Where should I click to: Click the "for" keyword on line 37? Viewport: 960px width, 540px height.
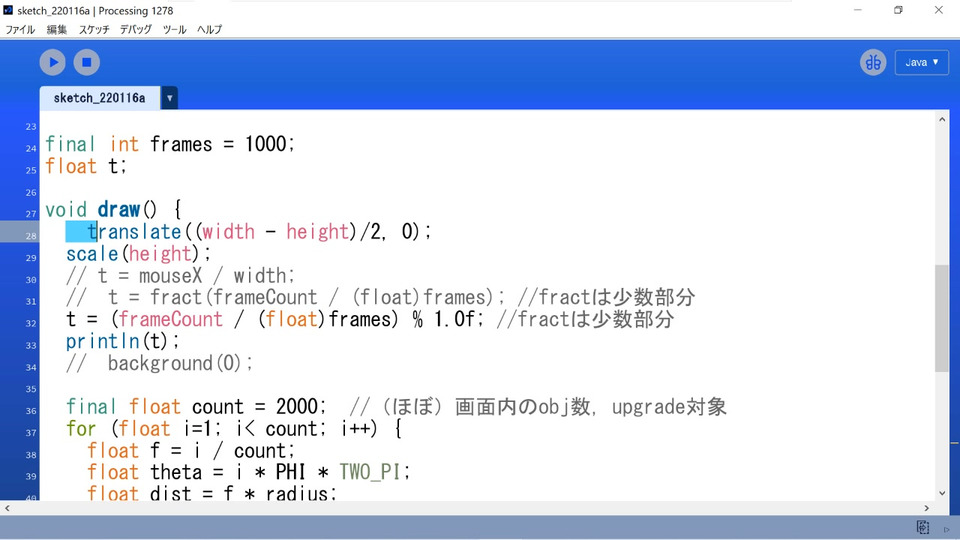click(81, 429)
